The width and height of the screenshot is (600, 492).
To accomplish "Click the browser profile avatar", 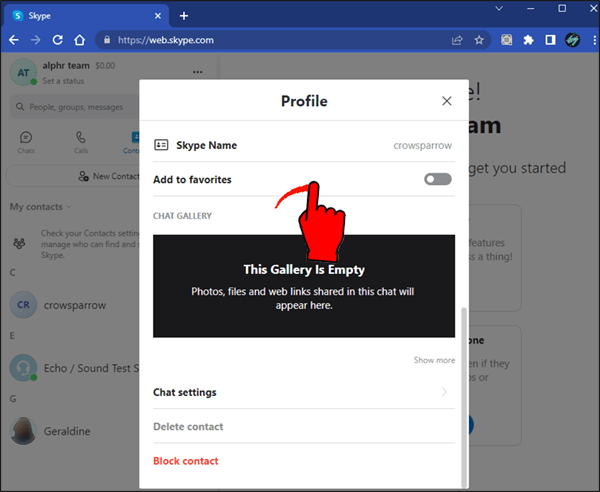I will click(x=572, y=40).
